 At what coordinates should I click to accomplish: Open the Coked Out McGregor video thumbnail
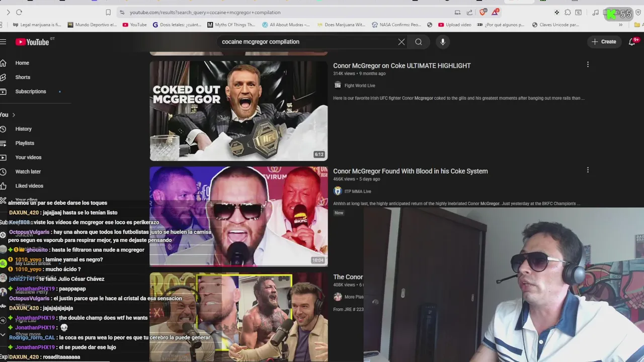coord(238,111)
